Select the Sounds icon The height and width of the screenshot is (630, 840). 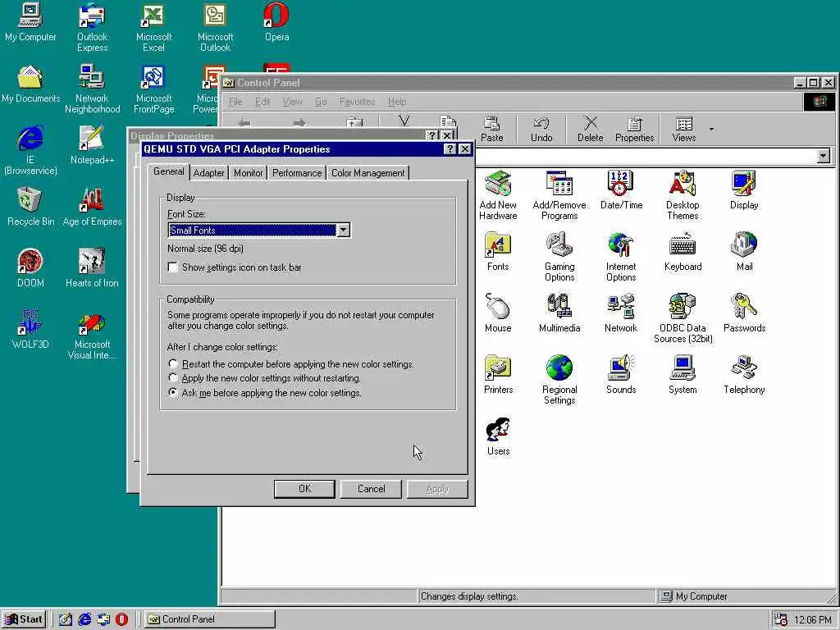tap(621, 374)
